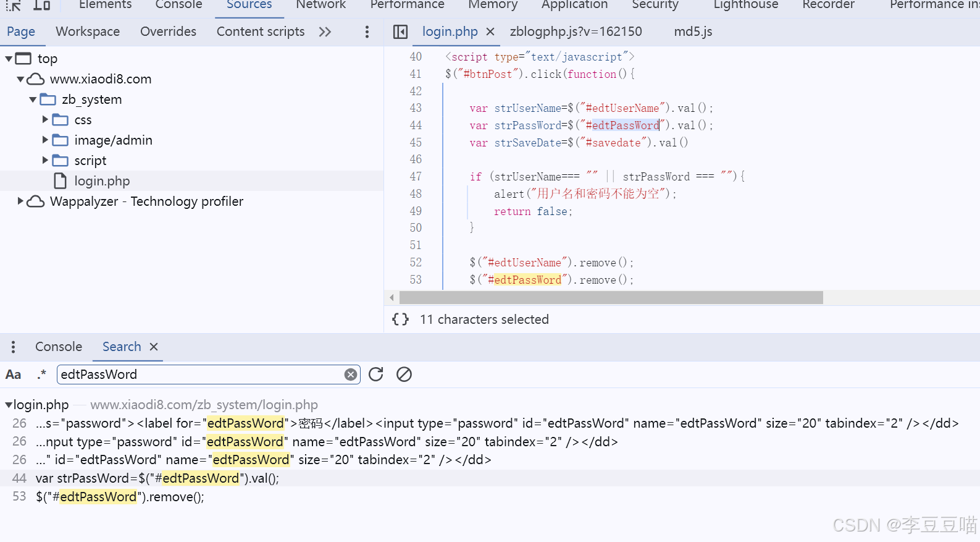Click the script folder icon
The width and height of the screenshot is (980, 542).
coord(61,161)
